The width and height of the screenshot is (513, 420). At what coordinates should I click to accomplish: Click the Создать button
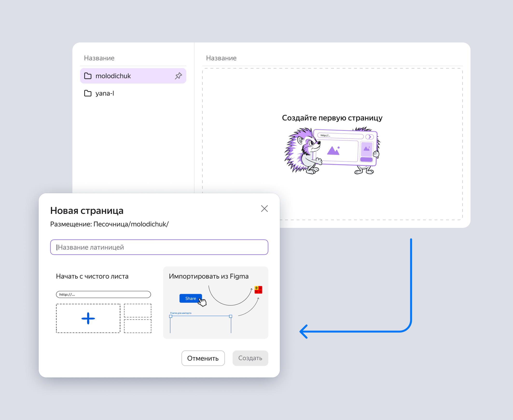click(x=250, y=358)
